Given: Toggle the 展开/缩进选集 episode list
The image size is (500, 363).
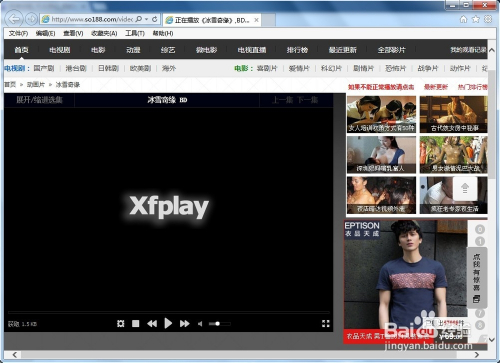Looking at the screenshot, I should click(39, 100).
